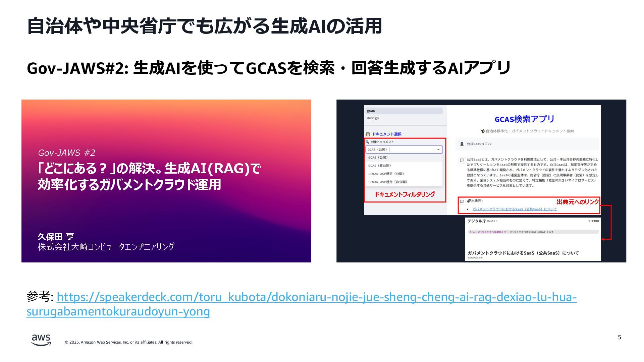Click the chat bubble icon beside the 公共SaaSとは answer
The height and width of the screenshot is (362, 644).
pos(462,160)
